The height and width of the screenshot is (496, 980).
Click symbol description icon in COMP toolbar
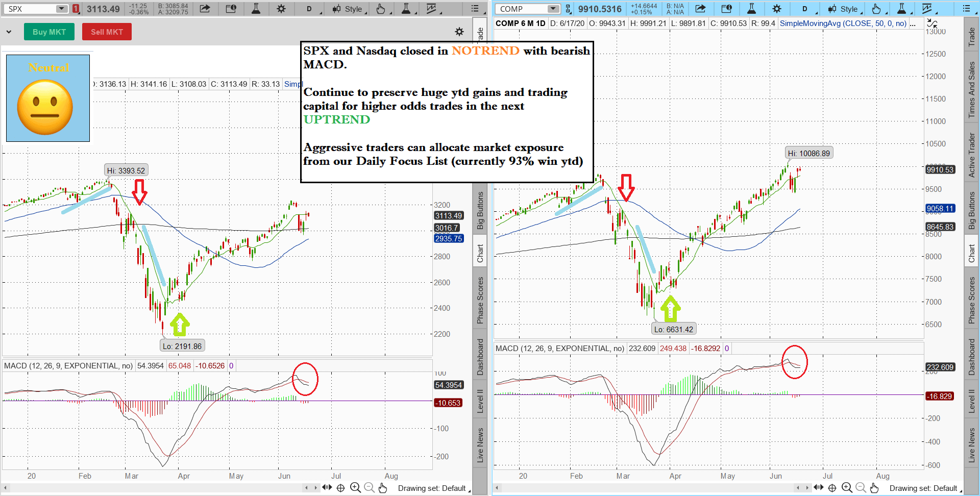726,9
